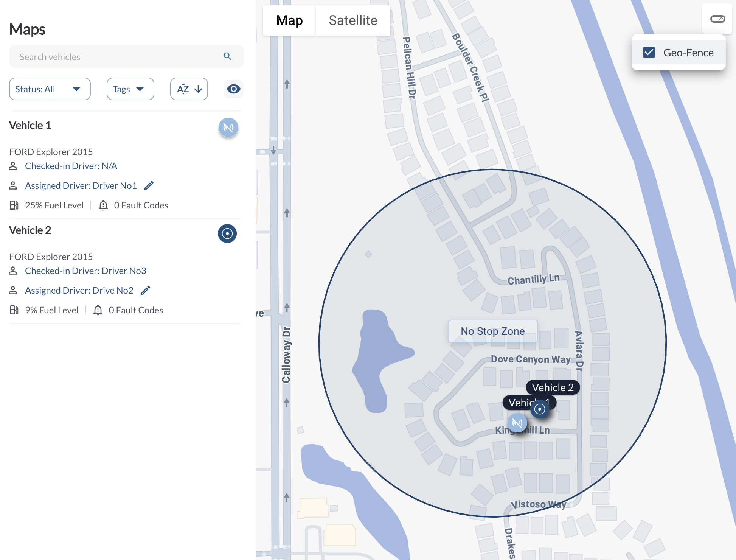Image resolution: width=736 pixels, height=560 pixels.
Task: Click Vehicle 2 marker on the map
Action: point(540,409)
